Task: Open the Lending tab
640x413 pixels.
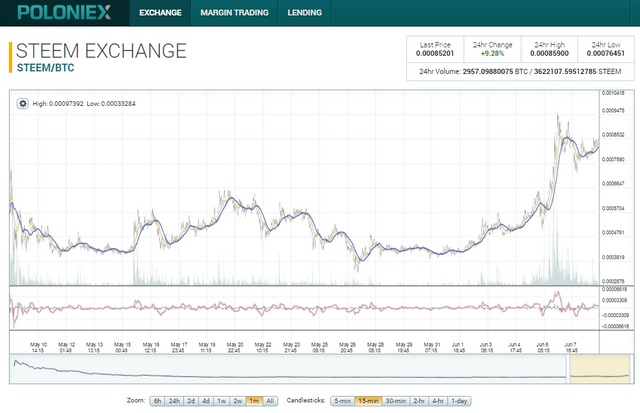Action: [x=304, y=13]
